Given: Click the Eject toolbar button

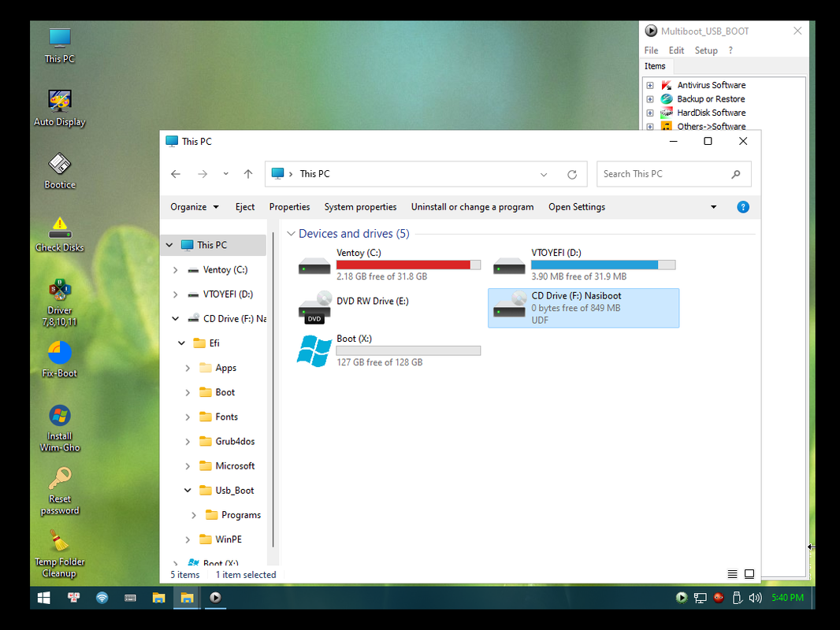Looking at the screenshot, I should tap(245, 207).
